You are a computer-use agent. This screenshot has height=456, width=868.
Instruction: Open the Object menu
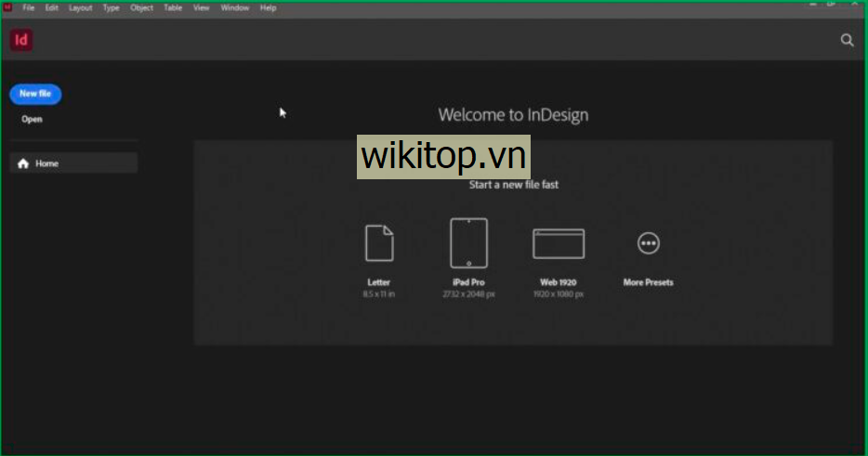pyautogui.click(x=141, y=7)
